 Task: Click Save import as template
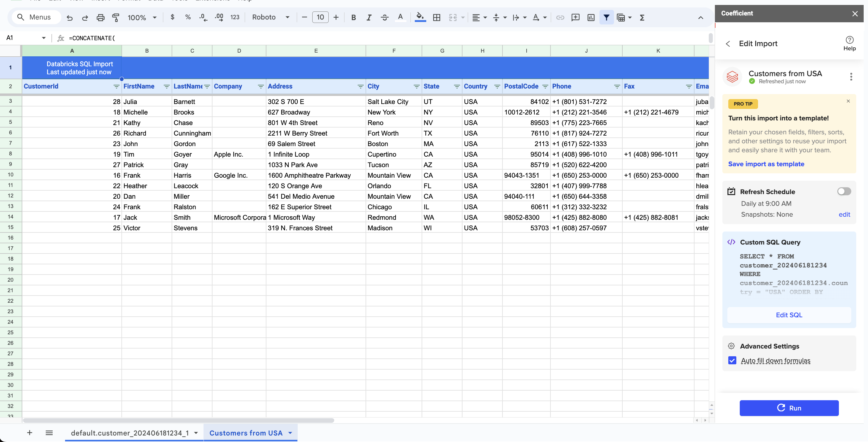tap(766, 164)
